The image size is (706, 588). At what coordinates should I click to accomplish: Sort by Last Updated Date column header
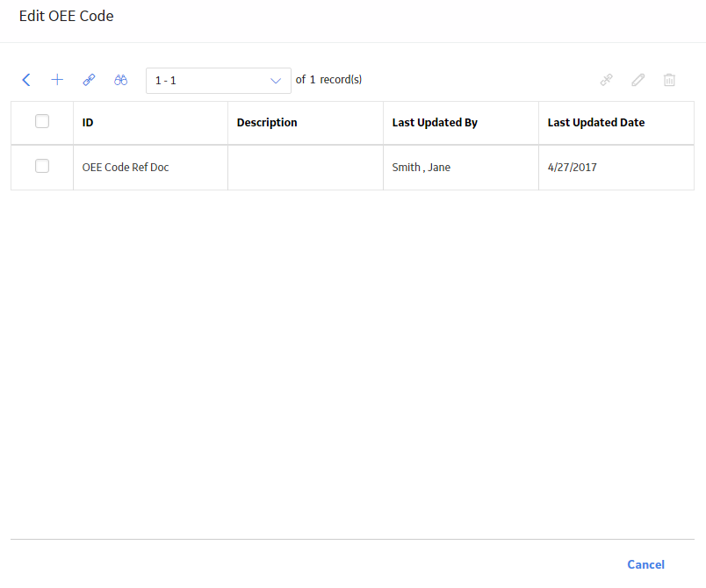595,122
